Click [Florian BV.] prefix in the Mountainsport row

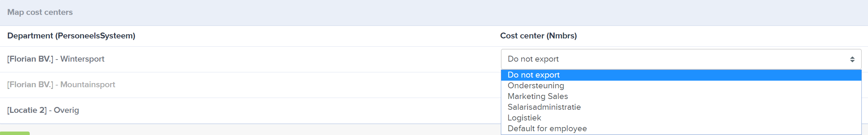(x=30, y=85)
